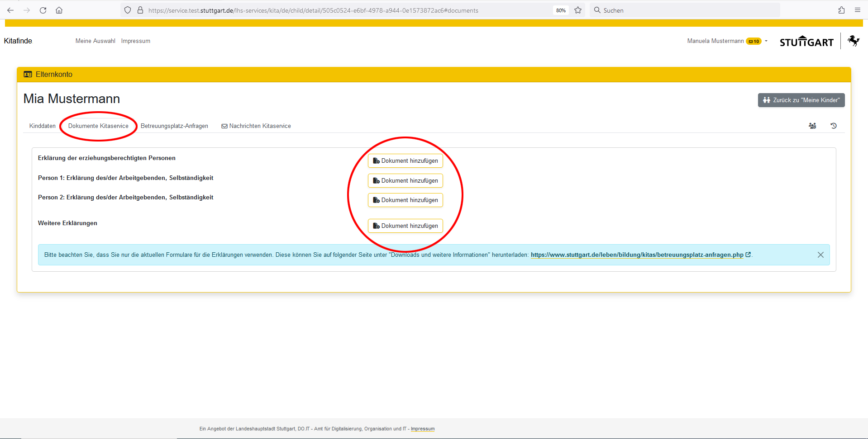Bookmark page with star icon
Viewport: 868px width, 439px height.
[x=578, y=10]
